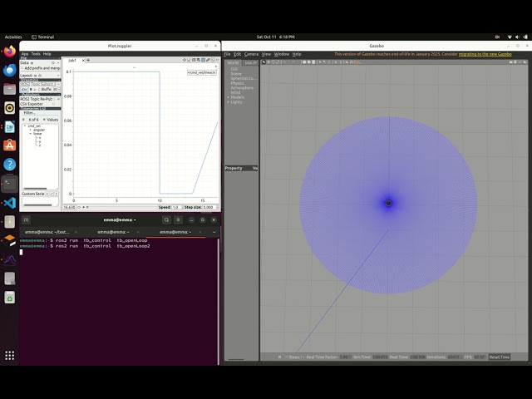Search in the terminal window

[166, 219]
